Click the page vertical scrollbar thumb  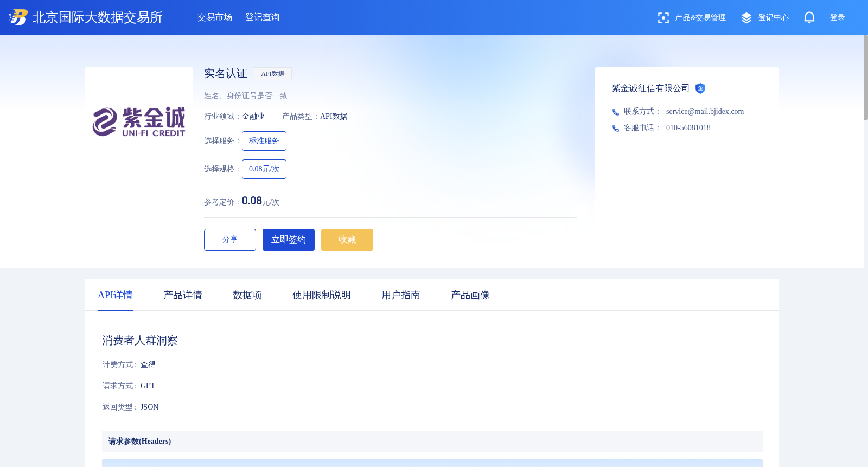(x=866, y=78)
